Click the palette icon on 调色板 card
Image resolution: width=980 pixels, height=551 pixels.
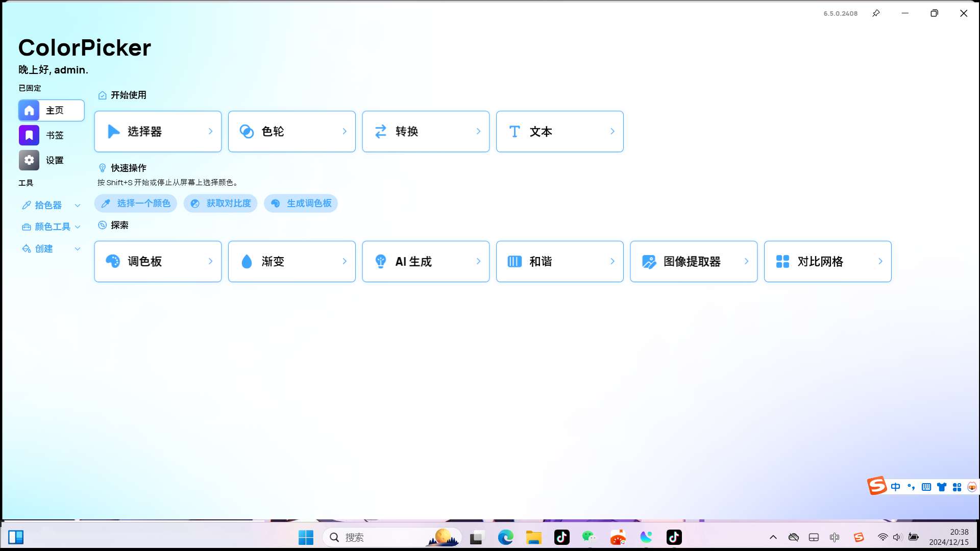[x=113, y=261]
